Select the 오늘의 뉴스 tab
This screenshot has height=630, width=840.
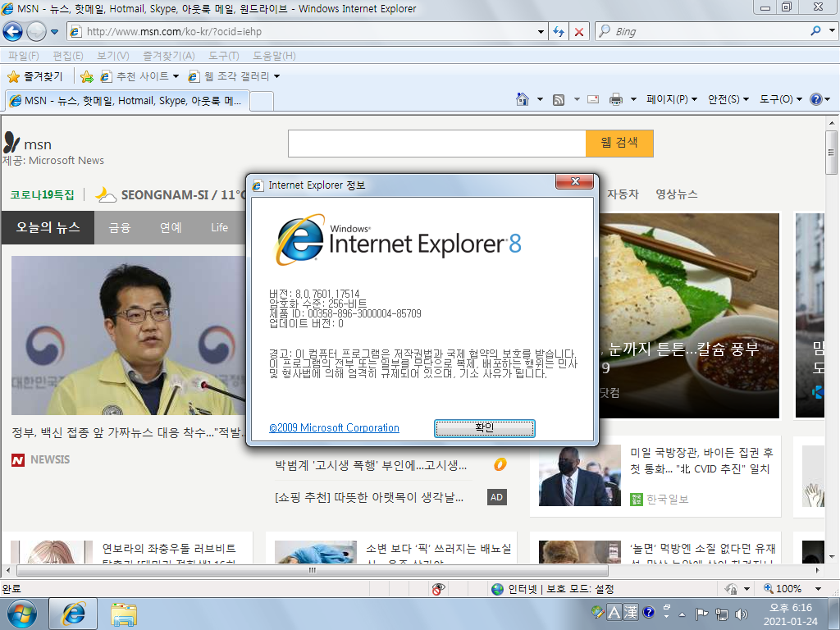click(x=48, y=227)
